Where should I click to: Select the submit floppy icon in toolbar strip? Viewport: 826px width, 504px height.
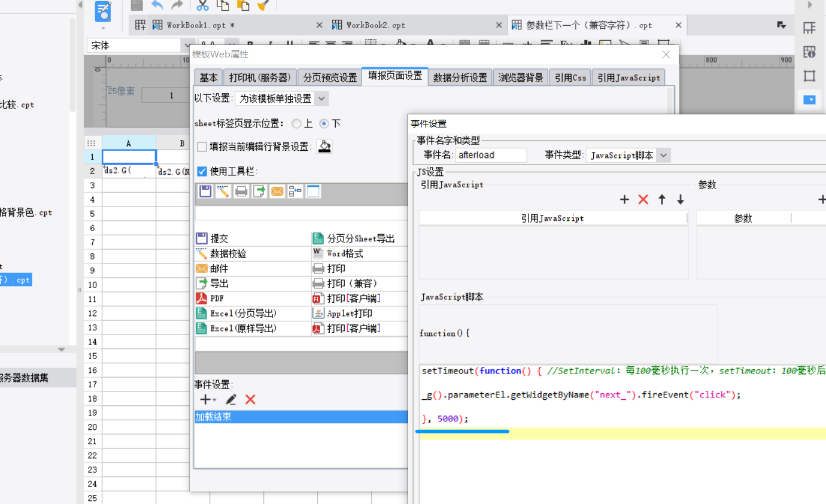click(205, 192)
